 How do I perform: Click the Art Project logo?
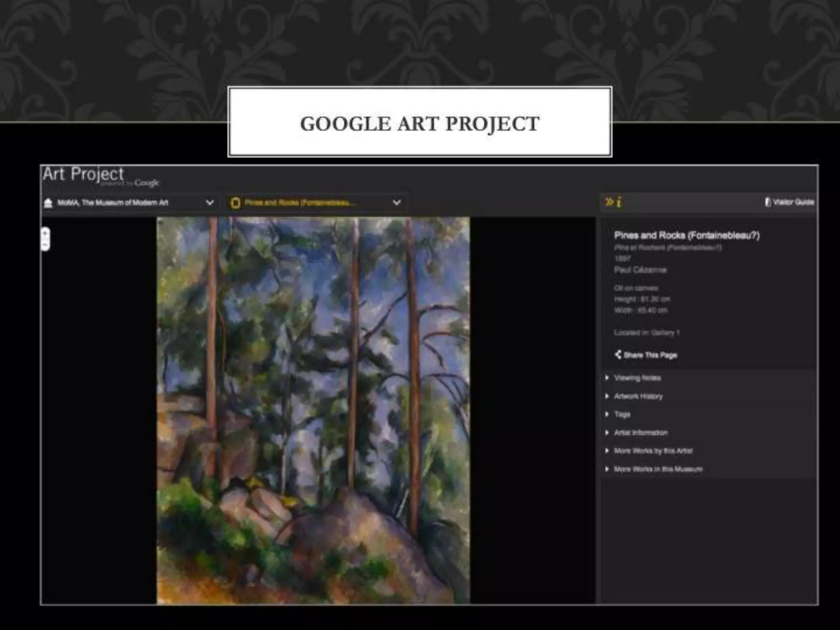pos(100,176)
